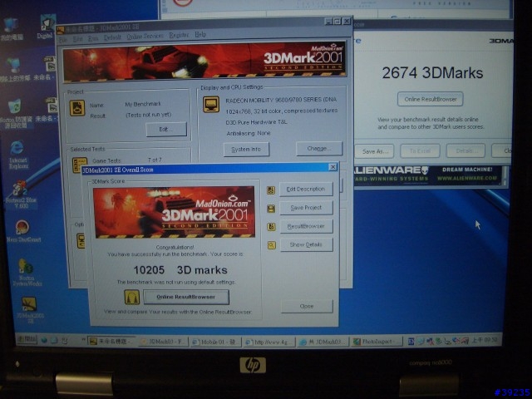The image size is (532, 399).
Task: Click the RADEON MOBILITY 9600/9700 SERIES text
Action: coord(281,100)
